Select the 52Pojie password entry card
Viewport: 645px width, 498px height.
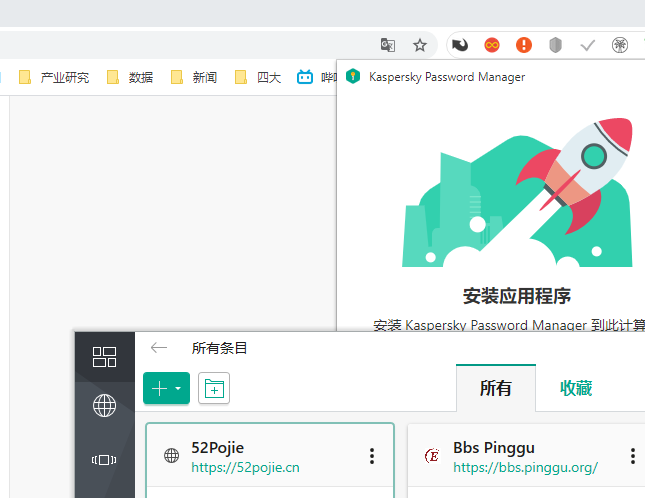tap(270, 456)
